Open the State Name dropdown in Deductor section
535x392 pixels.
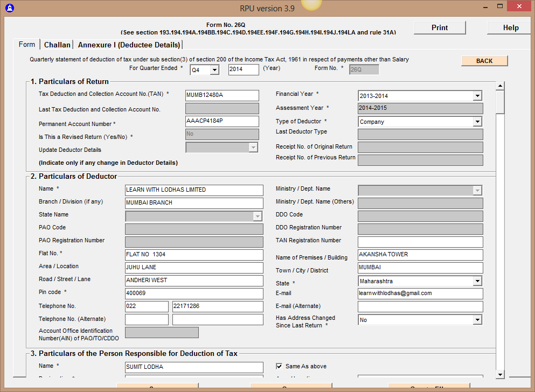point(258,216)
